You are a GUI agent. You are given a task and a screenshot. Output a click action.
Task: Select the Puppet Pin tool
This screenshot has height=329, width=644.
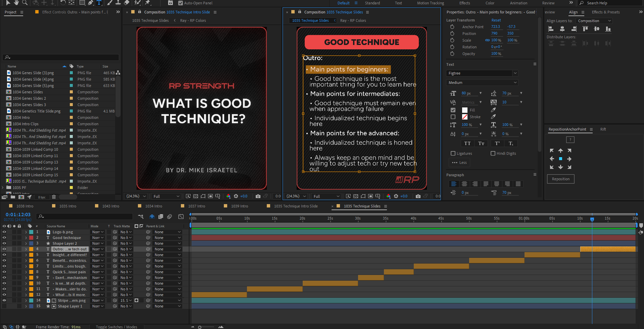click(147, 3)
